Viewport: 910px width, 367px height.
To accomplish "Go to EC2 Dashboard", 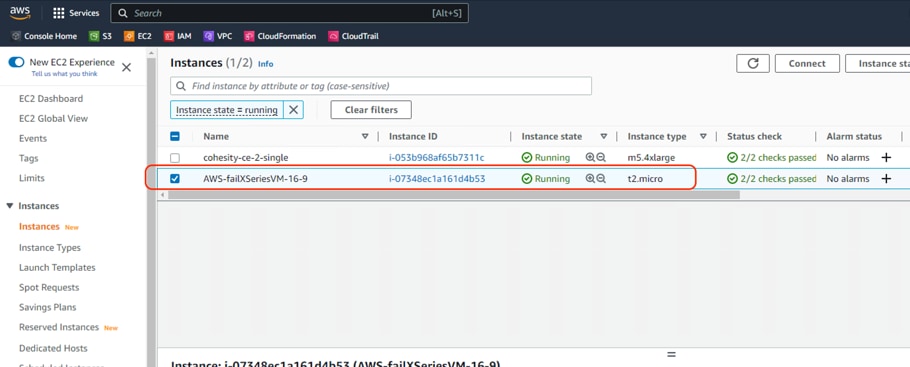I will [51, 99].
